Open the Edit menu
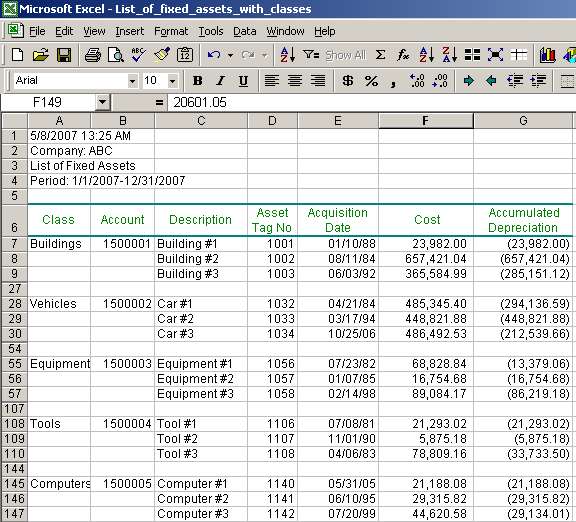 (x=64, y=31)
